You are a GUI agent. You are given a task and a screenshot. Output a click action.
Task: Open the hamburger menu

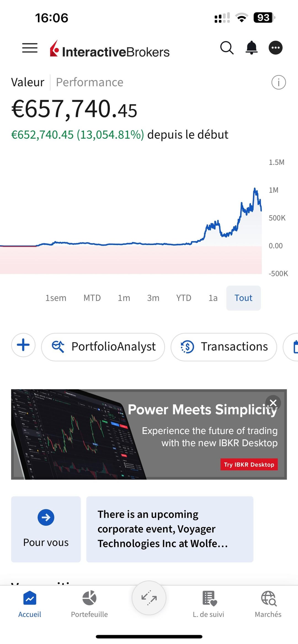30,48
